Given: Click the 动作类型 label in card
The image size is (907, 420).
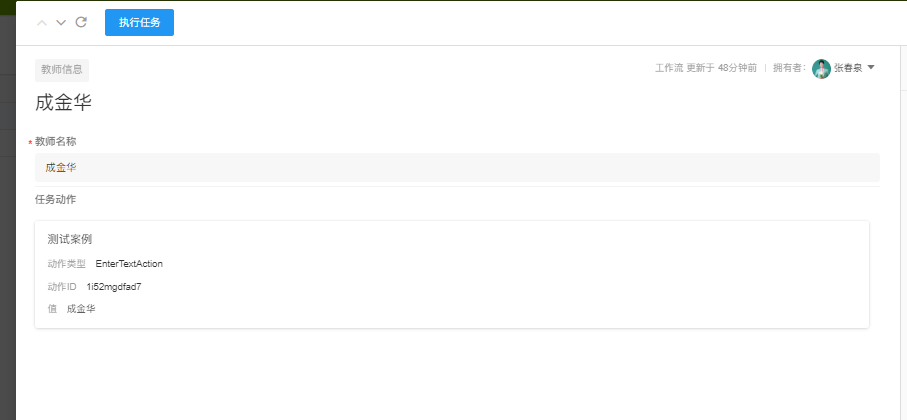Looking at the screenshot, I should point(67,264).
